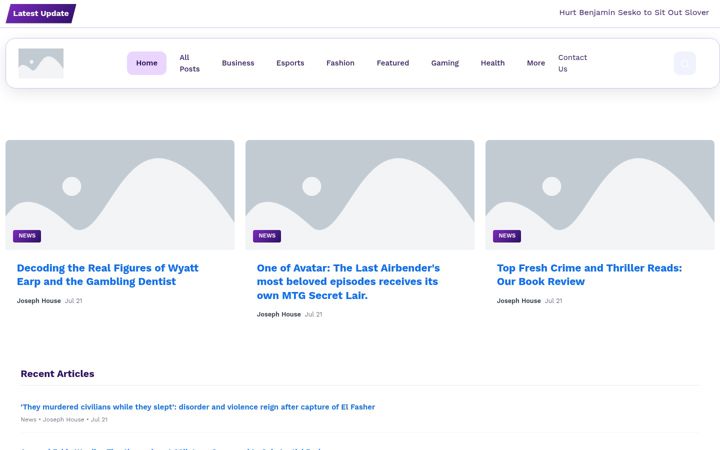Click the search icon button in the navbar
720x450 pixels.
point(685,63)
